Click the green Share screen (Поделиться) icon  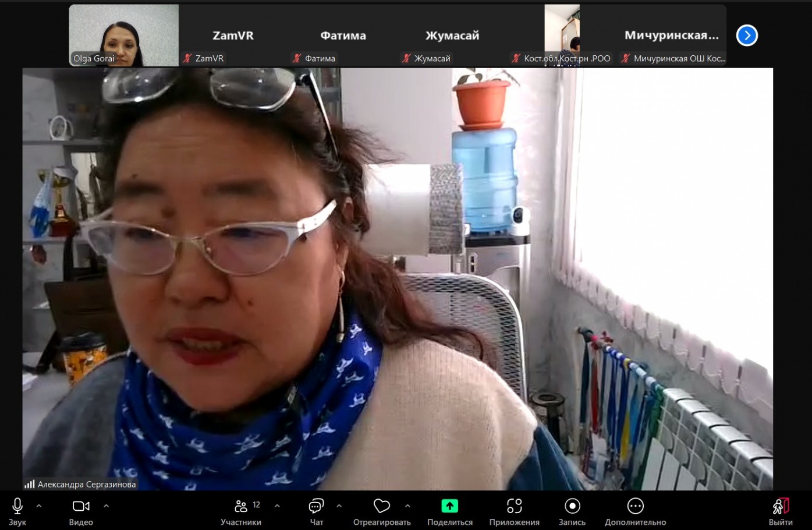[449, 507]
